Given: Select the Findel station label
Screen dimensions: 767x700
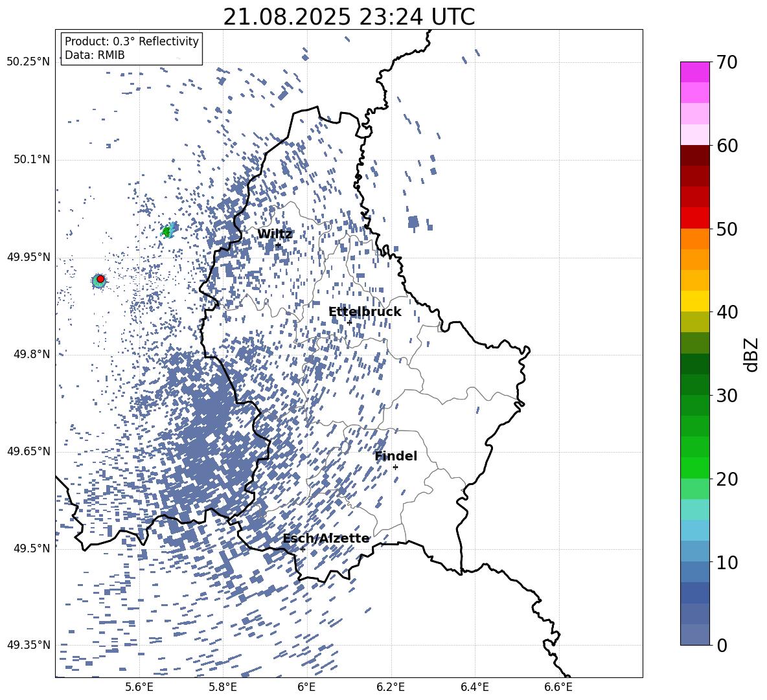Looking at the screenshot, I should click(x=396, y=456).
